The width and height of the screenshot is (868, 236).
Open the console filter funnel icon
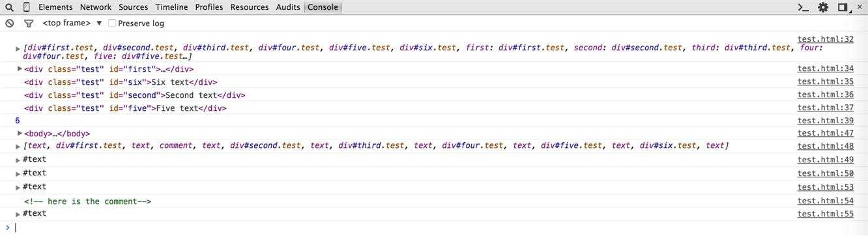[29, 23]
